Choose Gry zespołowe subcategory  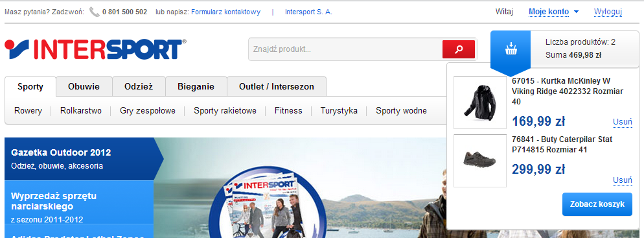point(148,111)
